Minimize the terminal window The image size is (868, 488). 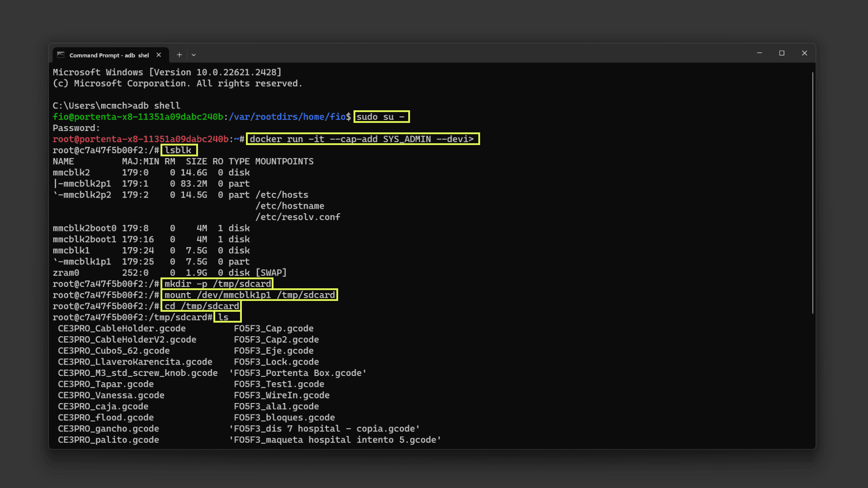pos(759,53)
